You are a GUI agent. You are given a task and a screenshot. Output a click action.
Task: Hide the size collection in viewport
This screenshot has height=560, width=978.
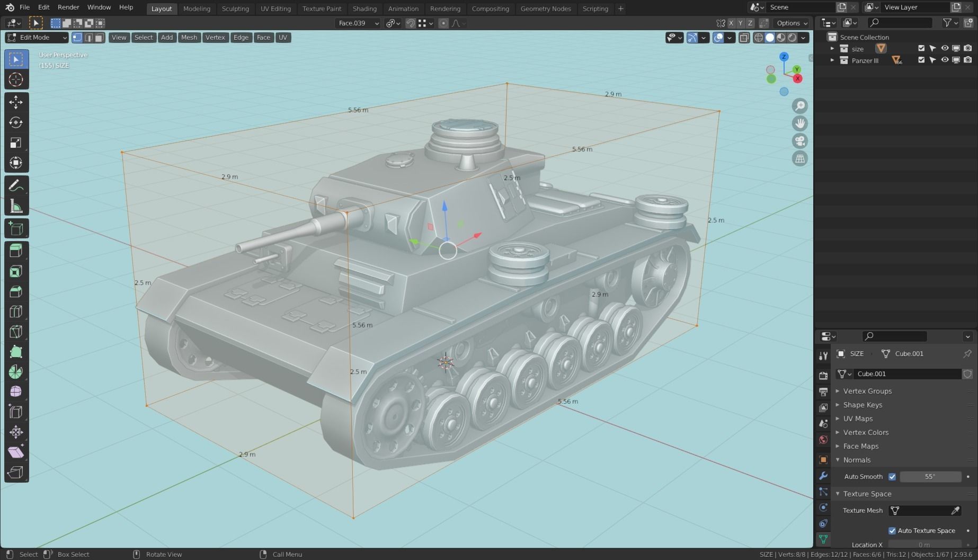coord(945,48)
